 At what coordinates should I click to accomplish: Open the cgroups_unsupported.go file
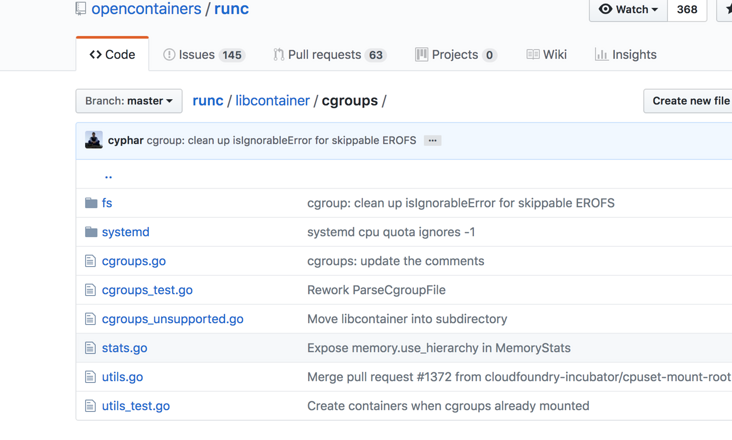[x=173, y=319]
